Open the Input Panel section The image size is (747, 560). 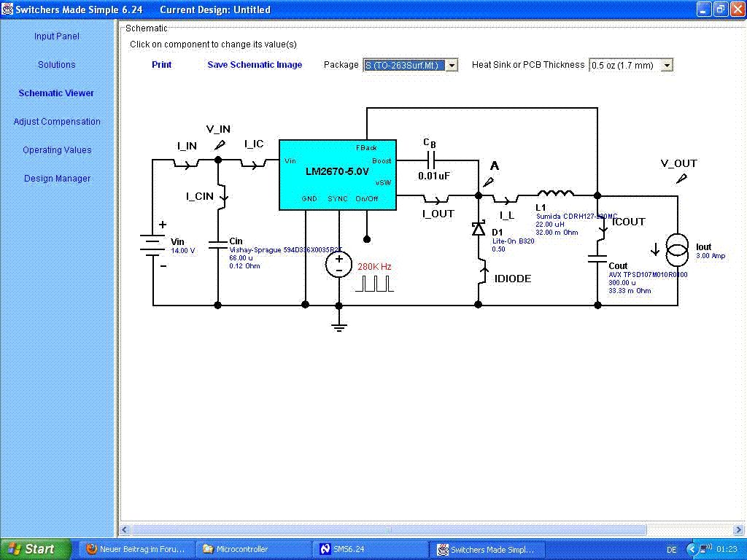[57, 36]
